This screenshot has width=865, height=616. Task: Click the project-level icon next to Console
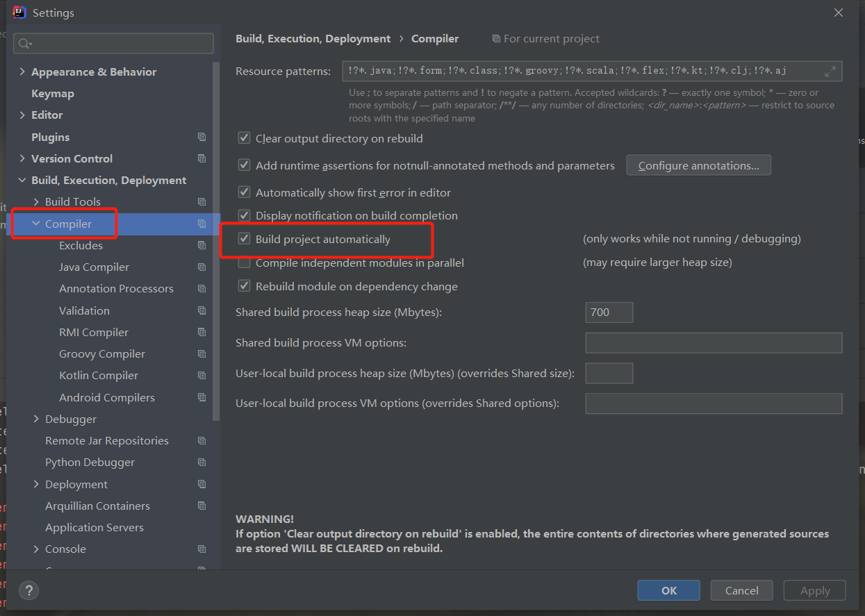pyautogui.click(x=202, y=549)
